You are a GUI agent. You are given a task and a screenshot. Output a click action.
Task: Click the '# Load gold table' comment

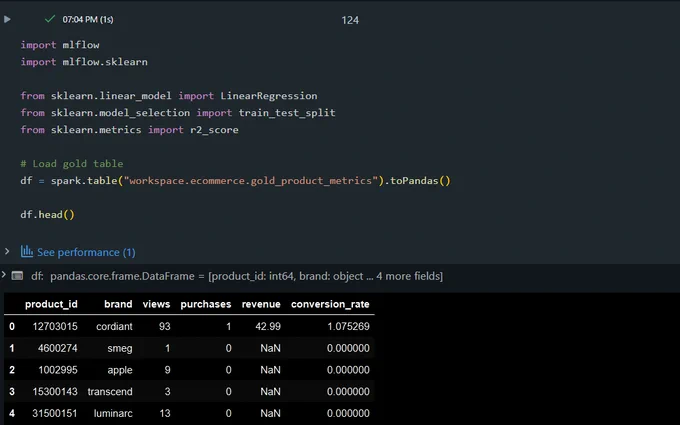coord(72,164)
